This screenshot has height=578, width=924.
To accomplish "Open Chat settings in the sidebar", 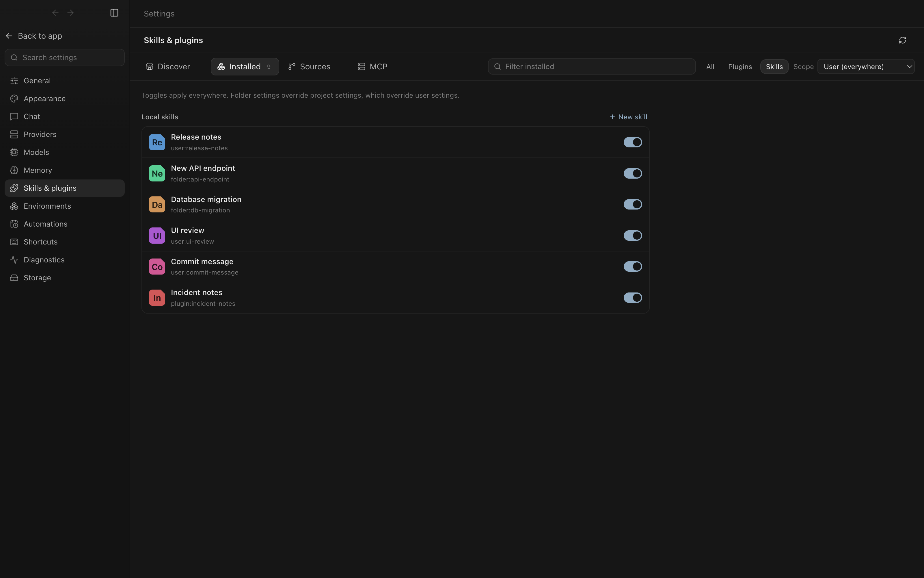I will point(64,116).
